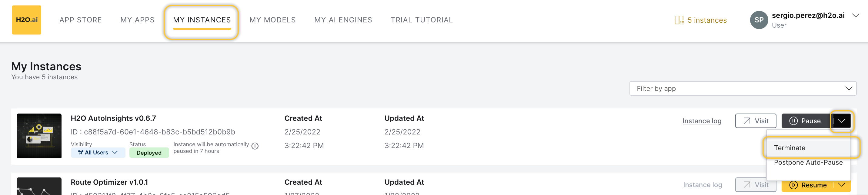This screenshot has width=868, height=195.
Task: Expand the Resume button options arrow
Action: coord(842,185)
